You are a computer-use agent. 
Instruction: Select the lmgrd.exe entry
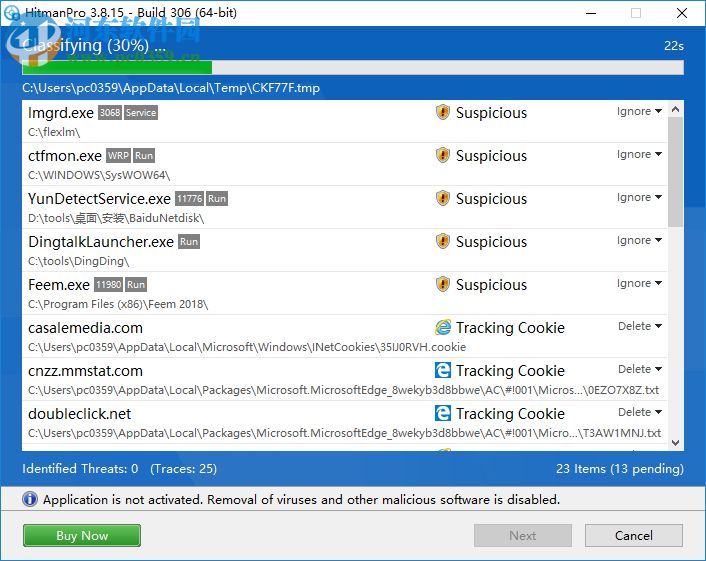pyautogui.click(x=345, y=122)
